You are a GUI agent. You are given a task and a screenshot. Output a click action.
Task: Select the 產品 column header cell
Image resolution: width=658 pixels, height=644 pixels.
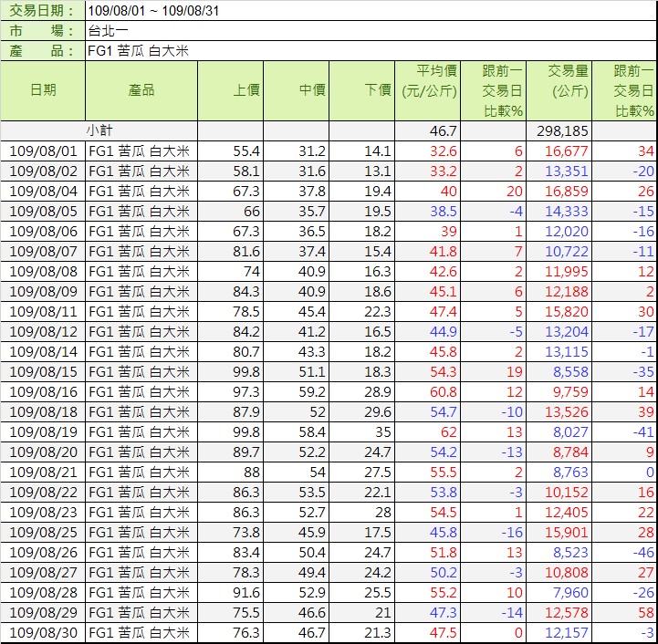click(141, 90)
